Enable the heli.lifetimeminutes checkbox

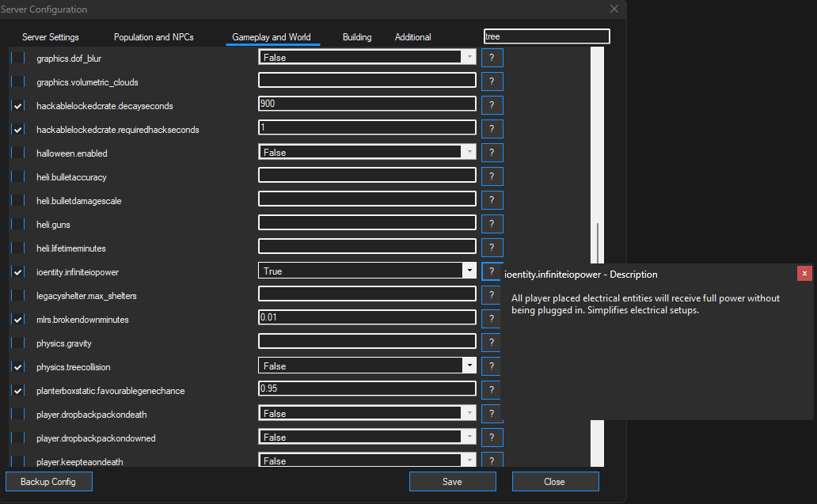coord(17,248)
